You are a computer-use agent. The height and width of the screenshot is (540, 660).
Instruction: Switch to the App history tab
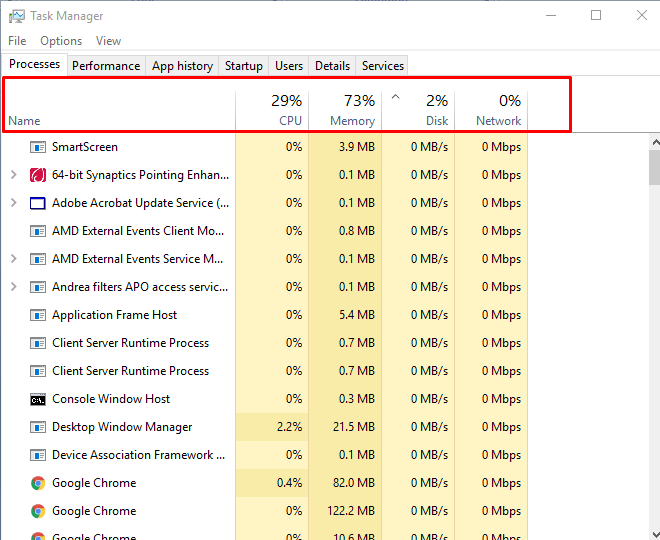tap(182, 66)
